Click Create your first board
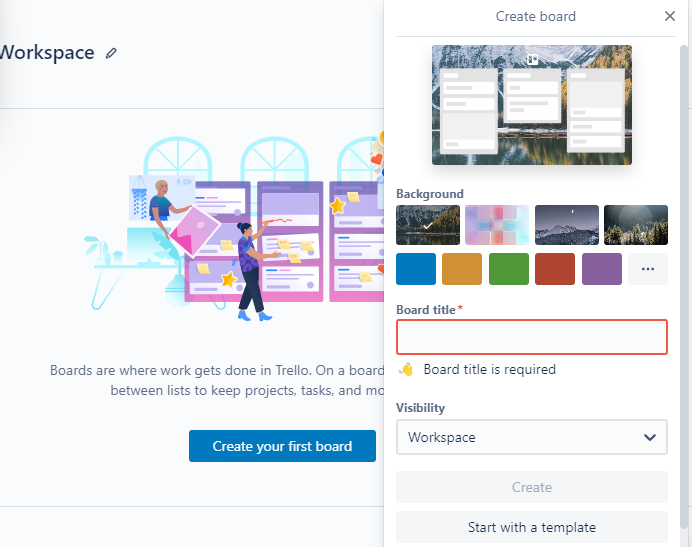 pos(282,446)
